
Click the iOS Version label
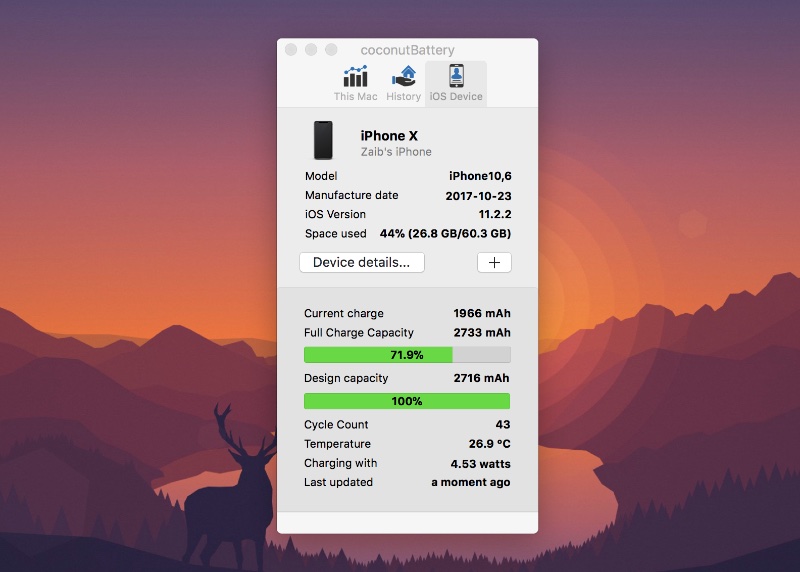tap(335, 214)
